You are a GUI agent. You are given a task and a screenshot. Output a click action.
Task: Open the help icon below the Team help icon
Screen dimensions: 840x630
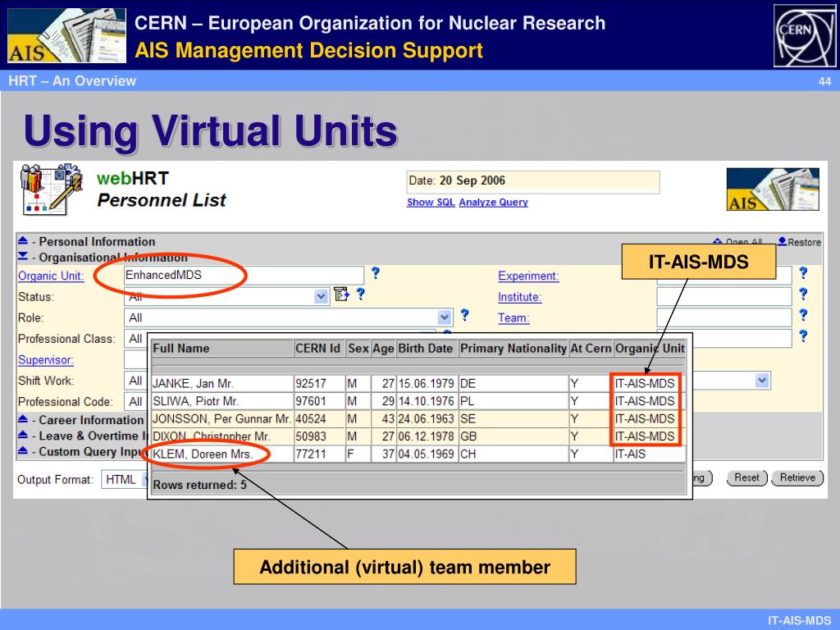click(802, 336)
